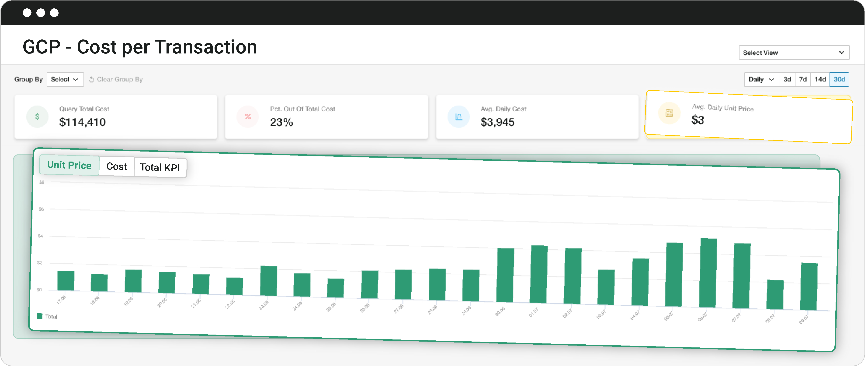Click the 21.06 x-axis label
The width and height of the screenshot is (868, 371).
196,304
